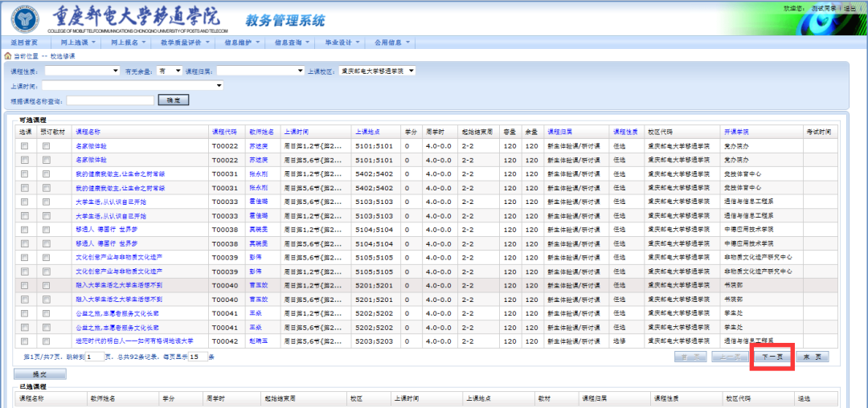Expand the 上课时间 dropdown

pyautogui.click(x=133, y=85)
